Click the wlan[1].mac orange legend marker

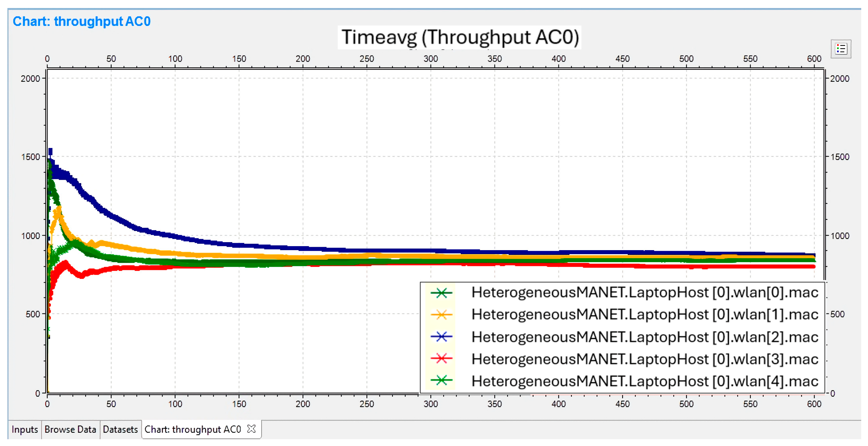pyautogui.click(x=441, y=315)
